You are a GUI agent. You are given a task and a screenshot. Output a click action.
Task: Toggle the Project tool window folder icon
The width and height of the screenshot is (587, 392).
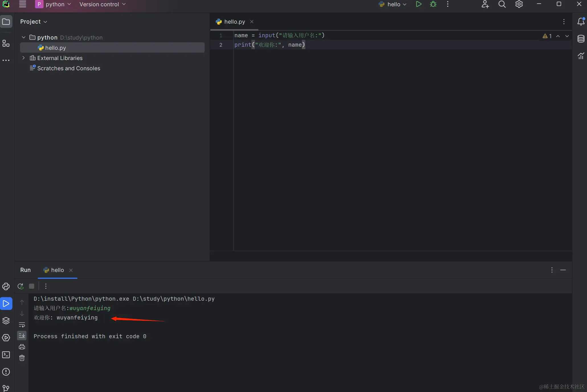[6, 22]
